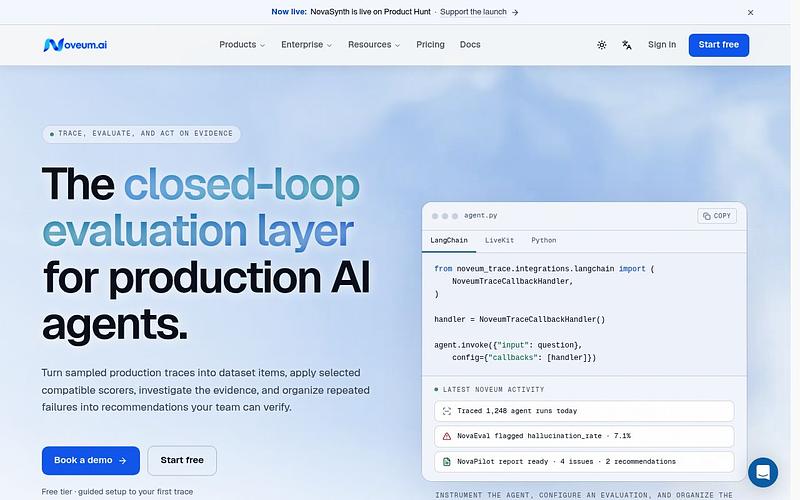Expand the Resources menu
This screenshot has width=800, height=500.
(374, 45)
